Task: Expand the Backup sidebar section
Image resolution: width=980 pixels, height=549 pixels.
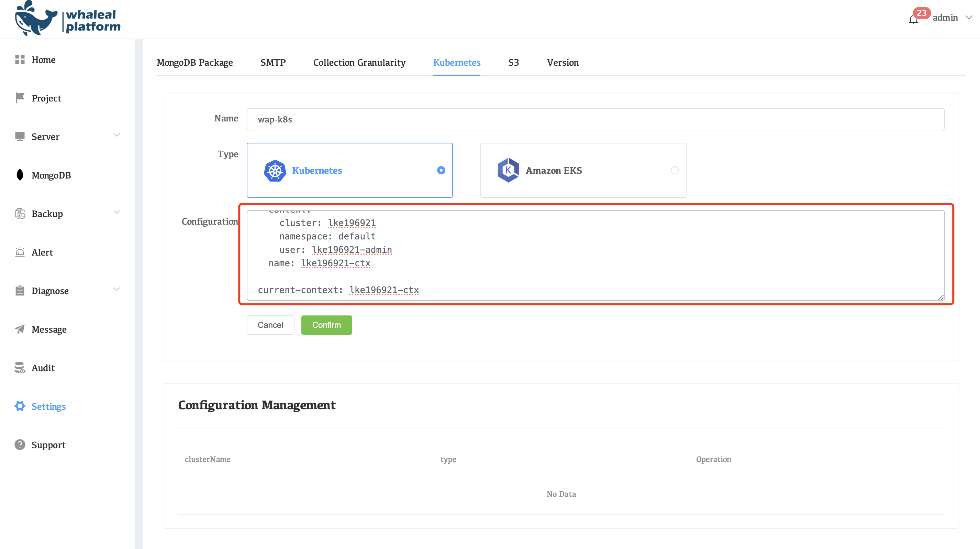Action: tap(117, 212)
